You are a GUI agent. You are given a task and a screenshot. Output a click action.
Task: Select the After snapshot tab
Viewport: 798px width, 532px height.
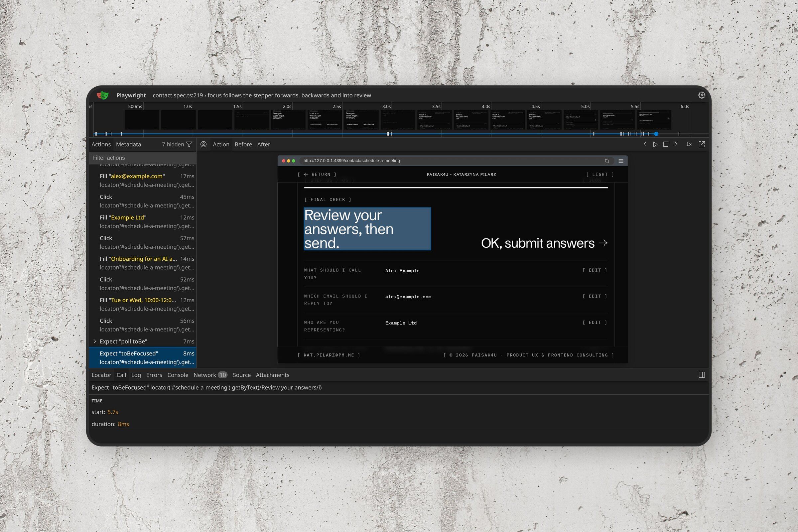point(264,144)
